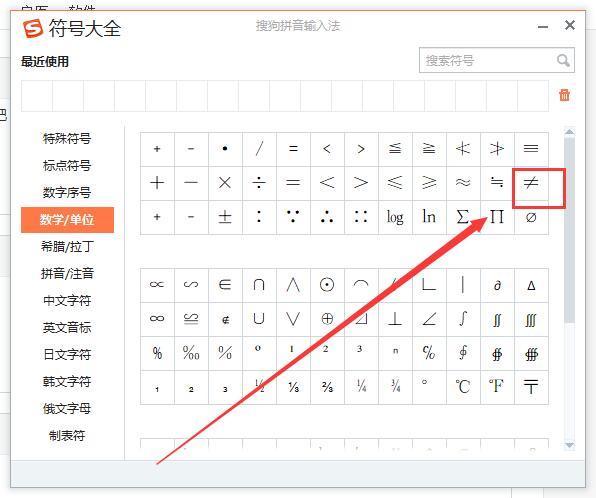
Task: Insert the division sign ÷
Action: pyautogui.click(x=259, y=183)
